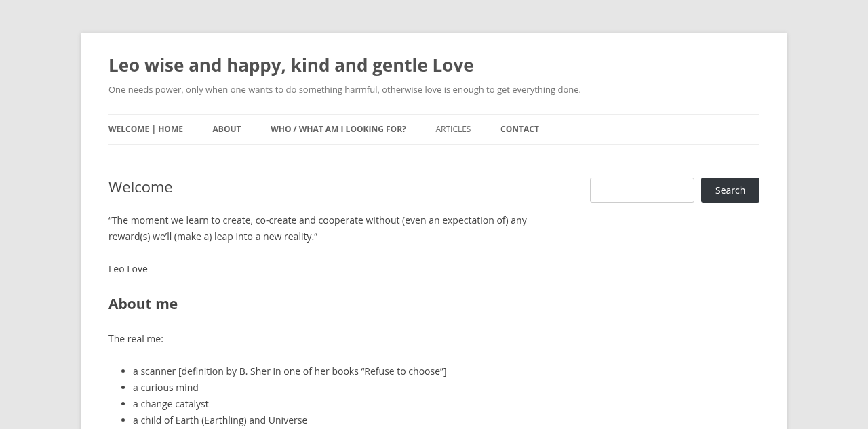
Task: Click the 'a change catalyst' list item
Action: [171, 404]
